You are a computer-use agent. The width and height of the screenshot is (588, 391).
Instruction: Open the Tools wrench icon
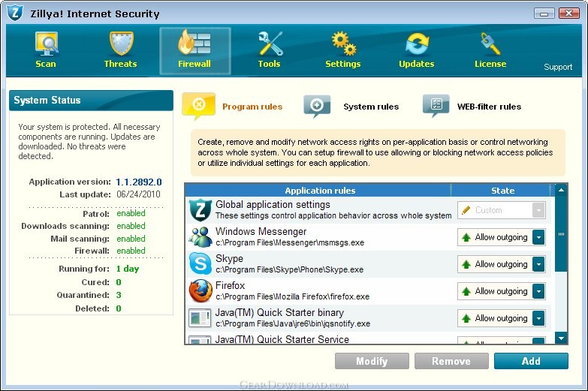pyautogui.click(x=270, y=44)
